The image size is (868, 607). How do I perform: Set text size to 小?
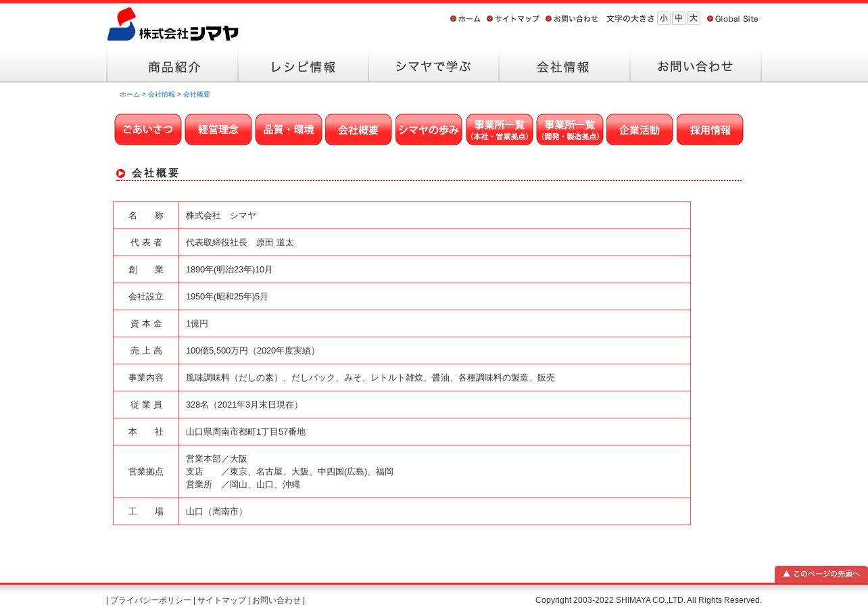coord(664,18)
